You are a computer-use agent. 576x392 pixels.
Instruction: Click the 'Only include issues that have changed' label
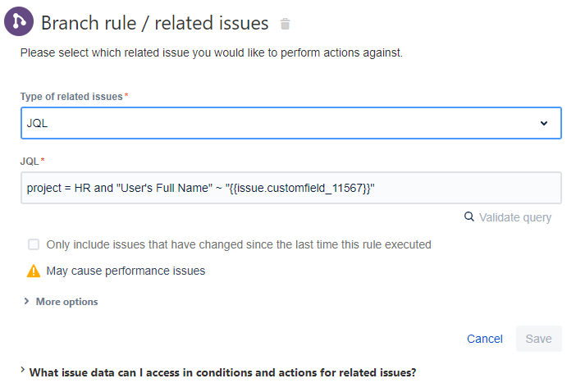coord(239,244)
